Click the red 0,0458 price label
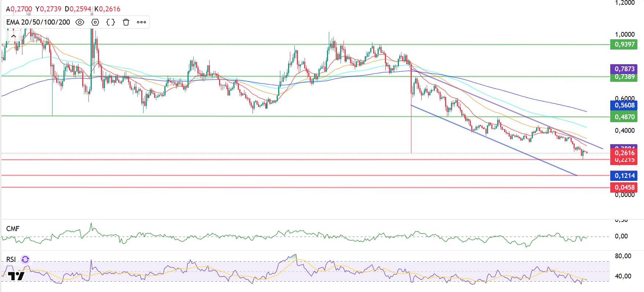The width and height of the screenshot is (644, 292). (624, 187)
